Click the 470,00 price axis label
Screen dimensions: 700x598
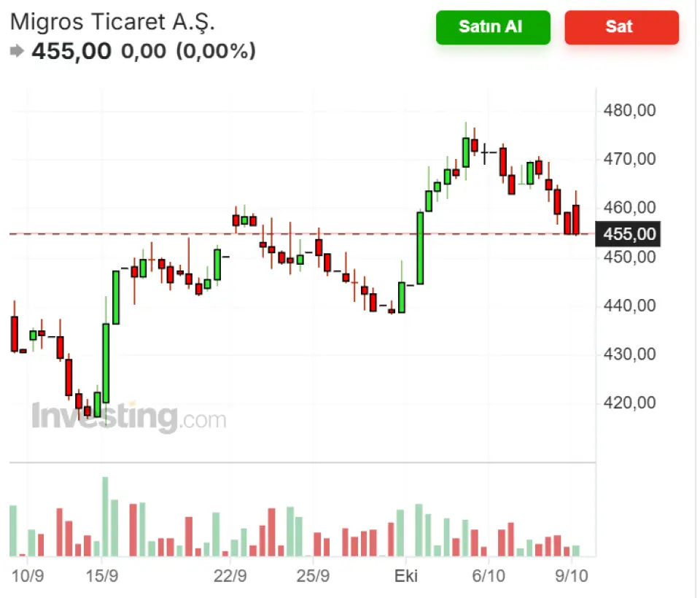630,159
